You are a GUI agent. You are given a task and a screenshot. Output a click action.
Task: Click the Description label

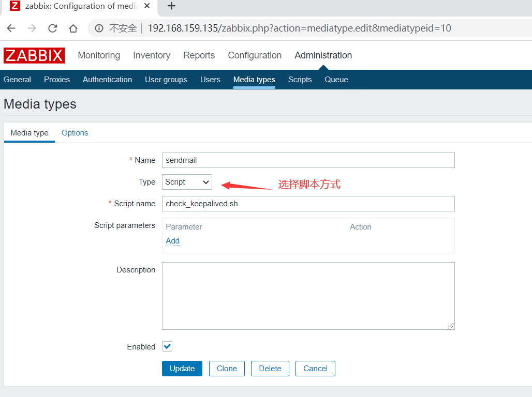pyautogui.click(x=136, y=270)
